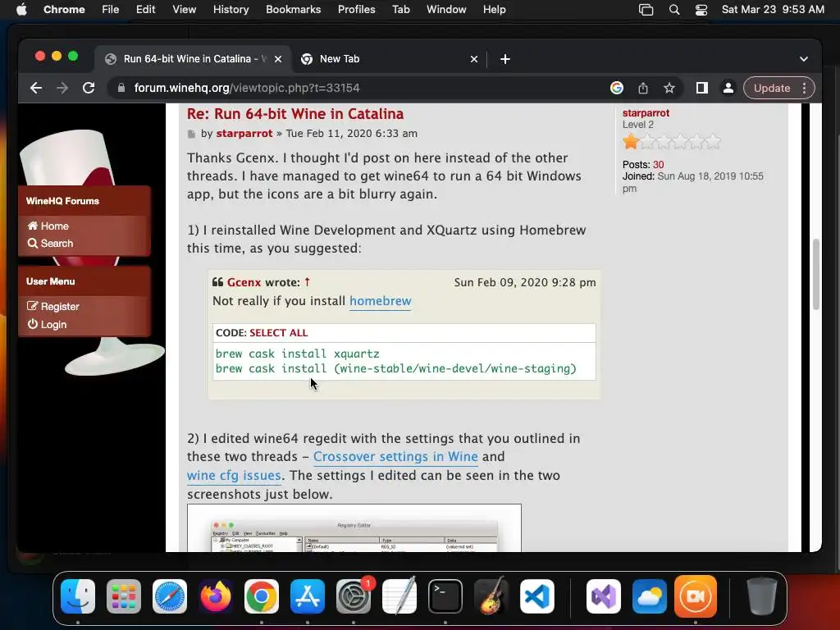Open starparrot's profile from the post byline

[x=244, y=134]
